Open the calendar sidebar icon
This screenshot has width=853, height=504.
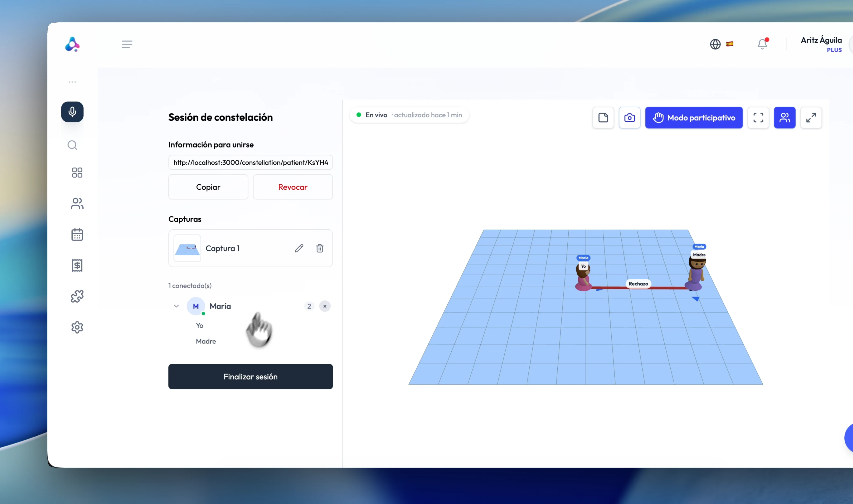click(x=77, y=234)
